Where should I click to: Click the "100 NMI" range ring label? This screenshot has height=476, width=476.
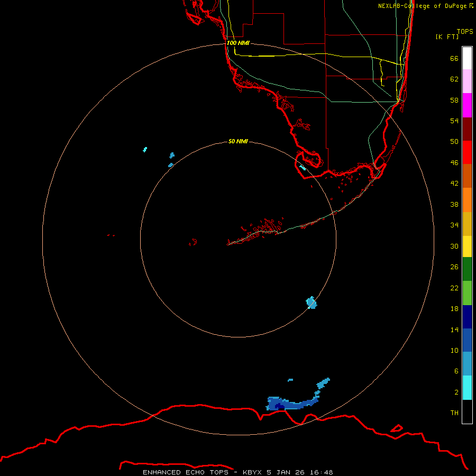[238, 43]
